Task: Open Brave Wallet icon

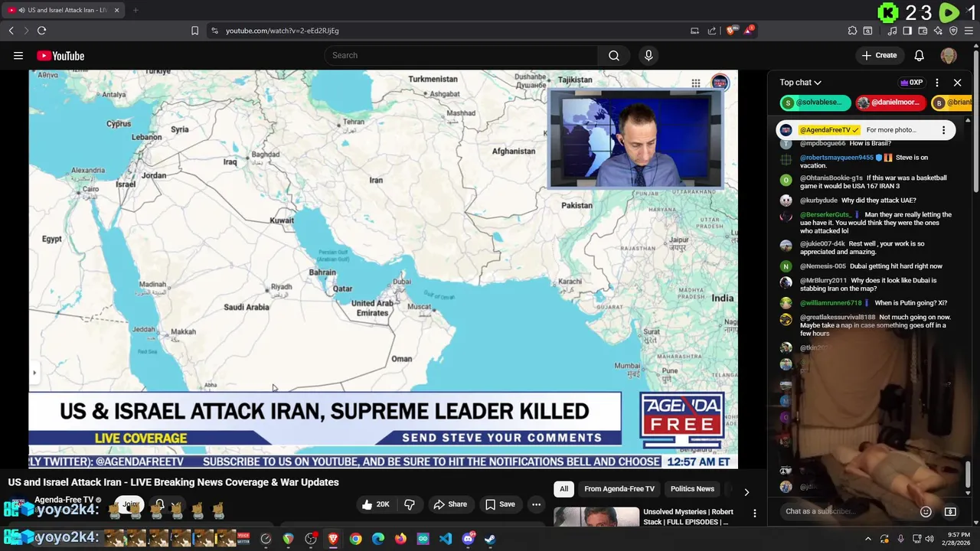Action: click(x=923, y=31)
